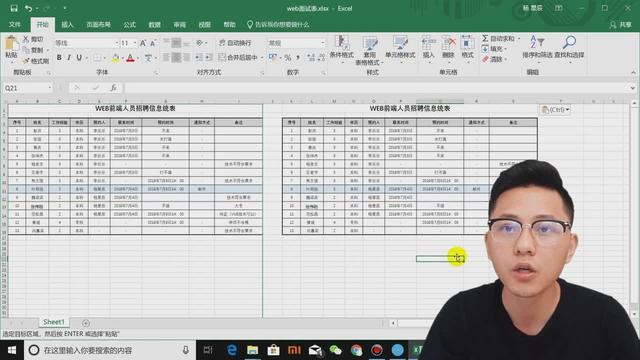640x360 pixels.
Task: Switch to the Page Layout (页面布局) tab
Action: [98, 24]
